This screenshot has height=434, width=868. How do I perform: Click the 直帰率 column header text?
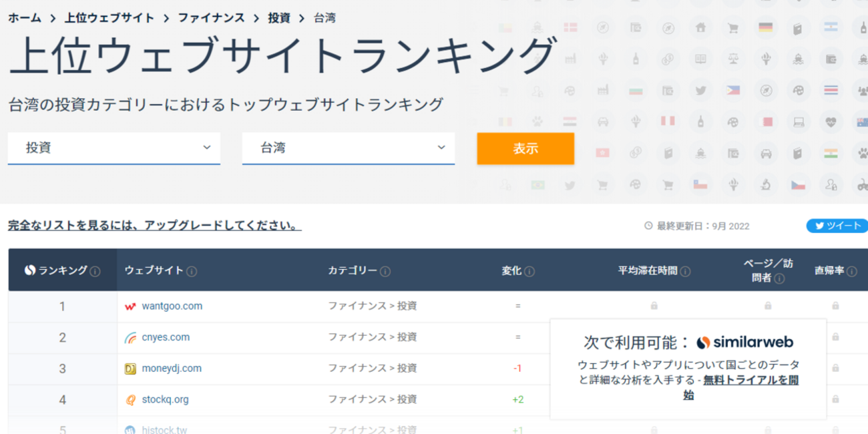tap(829, 270)
